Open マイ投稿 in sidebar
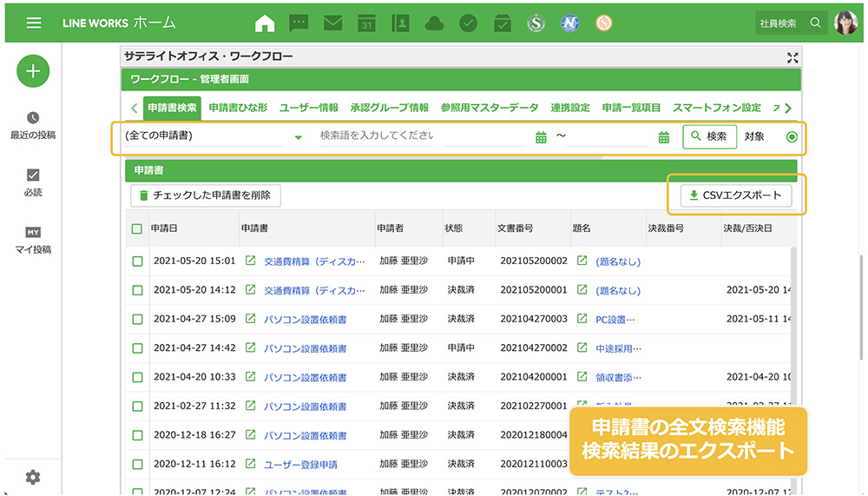This screenshot has width=868, height=496. click(x=33, y=241)
